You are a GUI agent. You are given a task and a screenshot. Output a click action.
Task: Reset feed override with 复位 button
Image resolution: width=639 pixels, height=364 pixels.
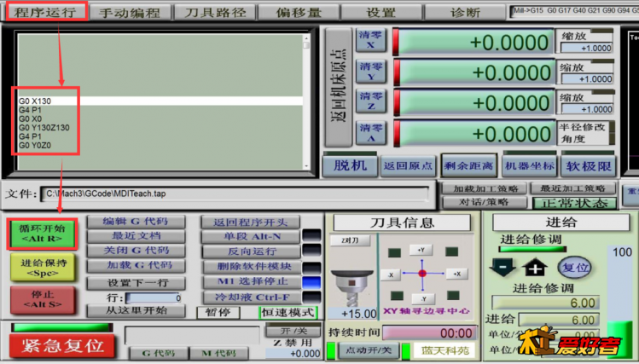[x=575, y=268]
